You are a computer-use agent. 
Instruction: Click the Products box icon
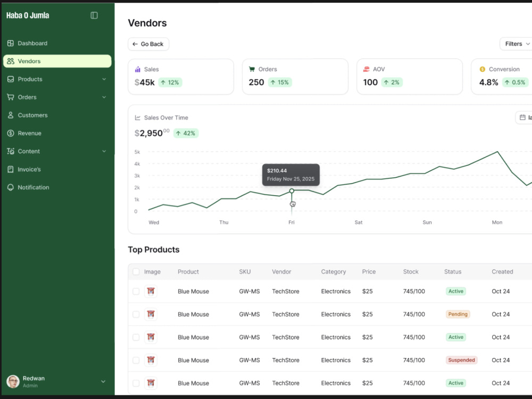pos(11,79)
